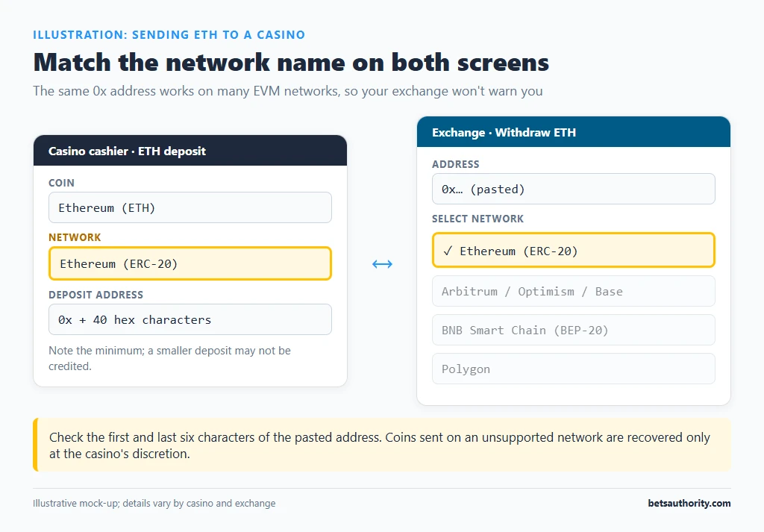Image resolution: width=764 pixels, height=532 pixels.
Task: Click the betsauthority.com link in footer
Action: click(x=689, y=503)
